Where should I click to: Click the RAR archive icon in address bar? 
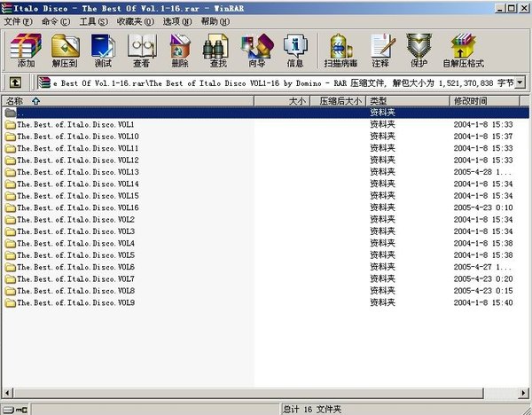tap(44, 82)
